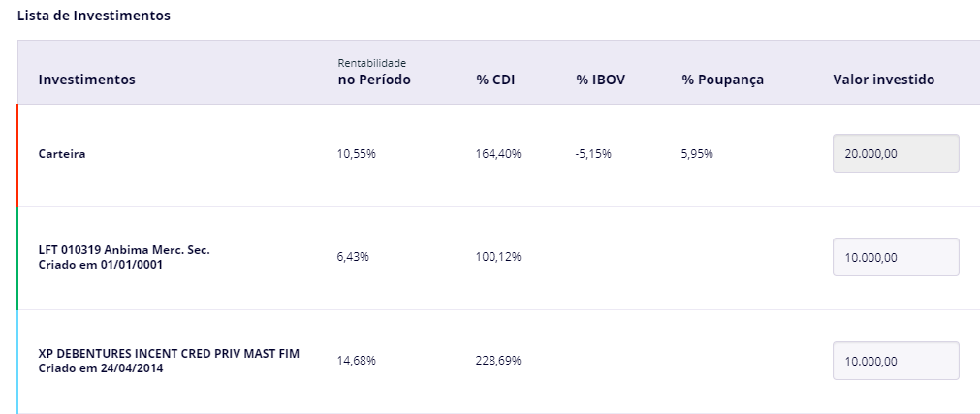
Task: Click the 5,95% Poupança value
Action: [x=697, y=154]
